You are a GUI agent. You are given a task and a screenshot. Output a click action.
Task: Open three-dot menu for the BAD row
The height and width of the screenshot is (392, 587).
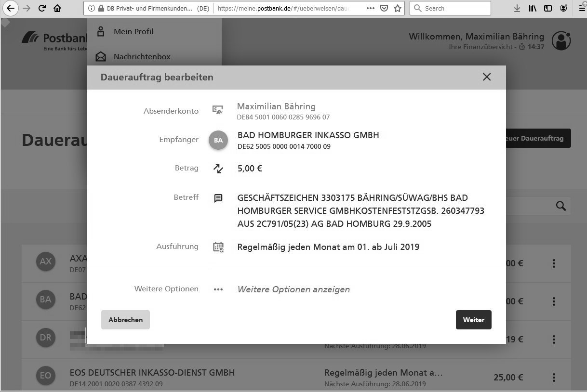(554, 301)
